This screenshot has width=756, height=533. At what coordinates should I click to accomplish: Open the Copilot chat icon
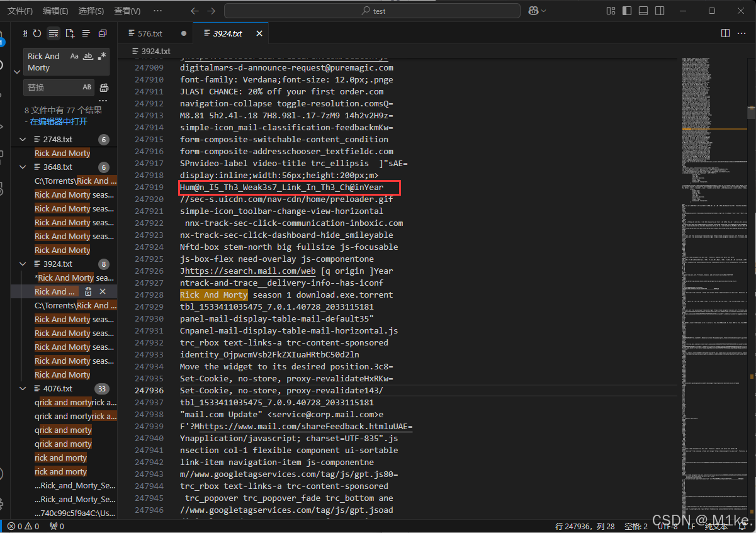tap(533, 11)
